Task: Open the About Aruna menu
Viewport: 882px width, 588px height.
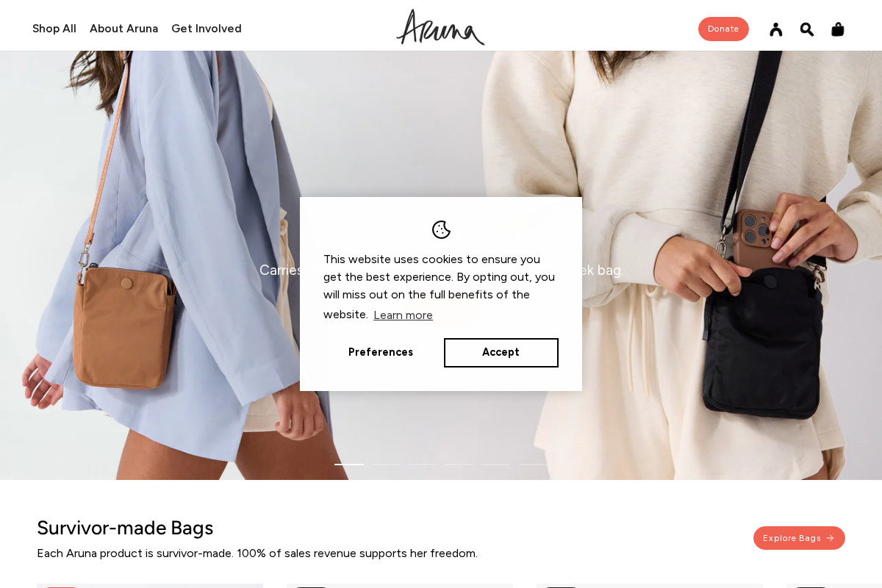Action: click(123, 29)
